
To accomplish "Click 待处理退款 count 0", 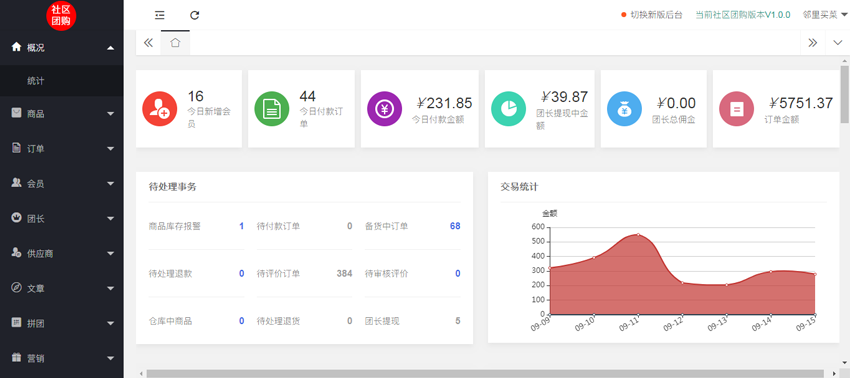I will pyautogui.click(x=241, y=273).
